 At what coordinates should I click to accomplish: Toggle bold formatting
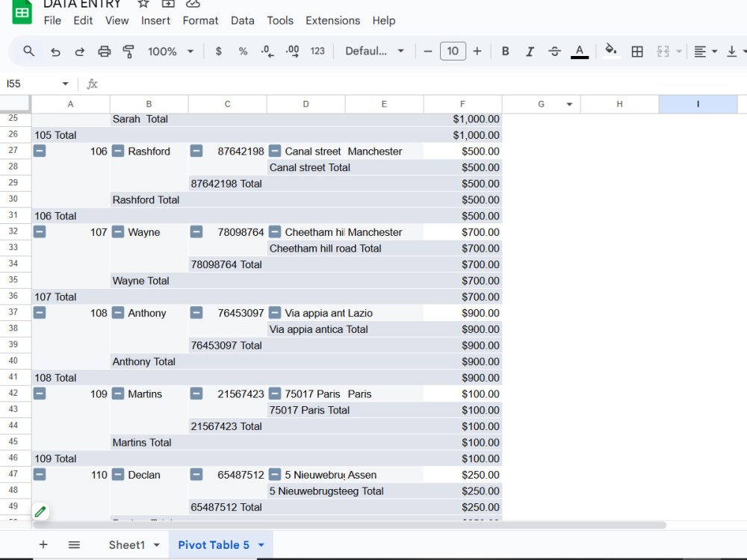coord(506,52)
